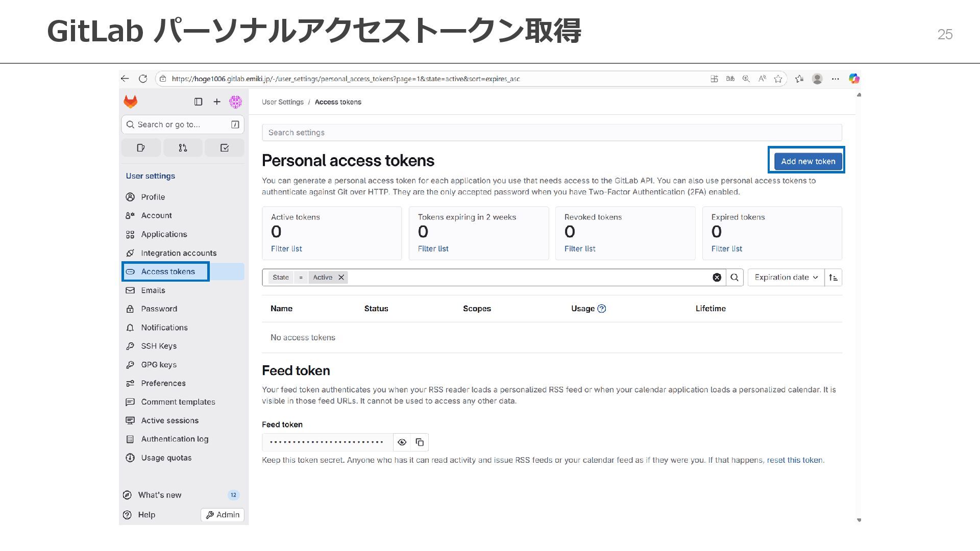Click the Add new token button
980x551 pixels.
807,161
